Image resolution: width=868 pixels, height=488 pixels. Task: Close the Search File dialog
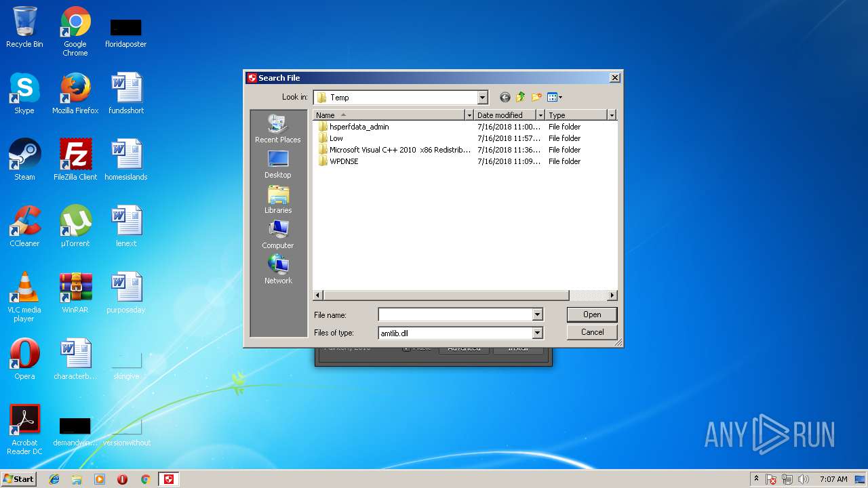(x=614, y=78)
